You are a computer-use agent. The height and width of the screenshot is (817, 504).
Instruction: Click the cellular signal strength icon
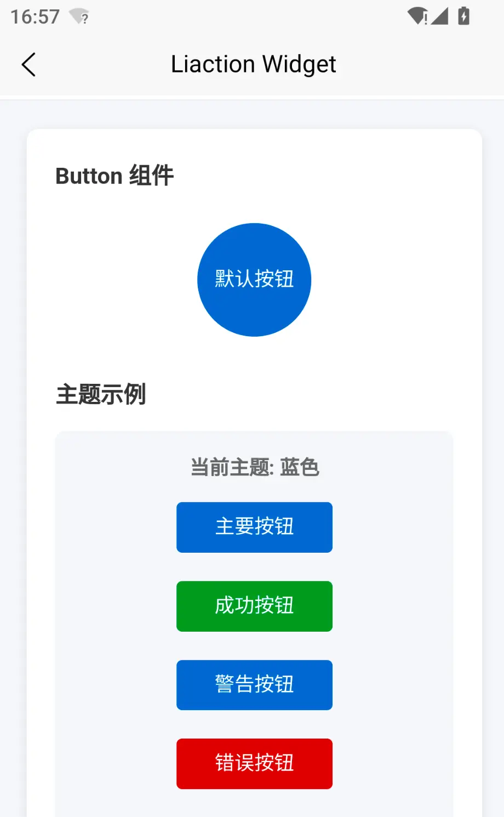pyautogui.click(x=439, y=16)
